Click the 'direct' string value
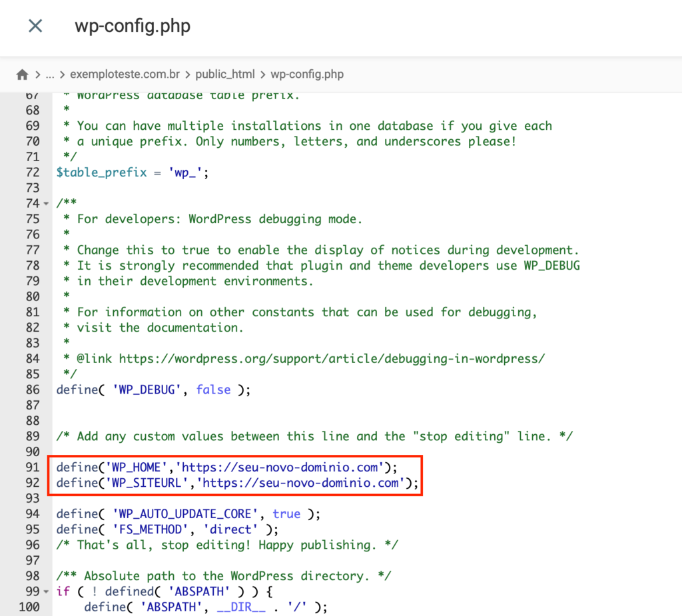This screenshot has width=682, height=616. [230, 529]
